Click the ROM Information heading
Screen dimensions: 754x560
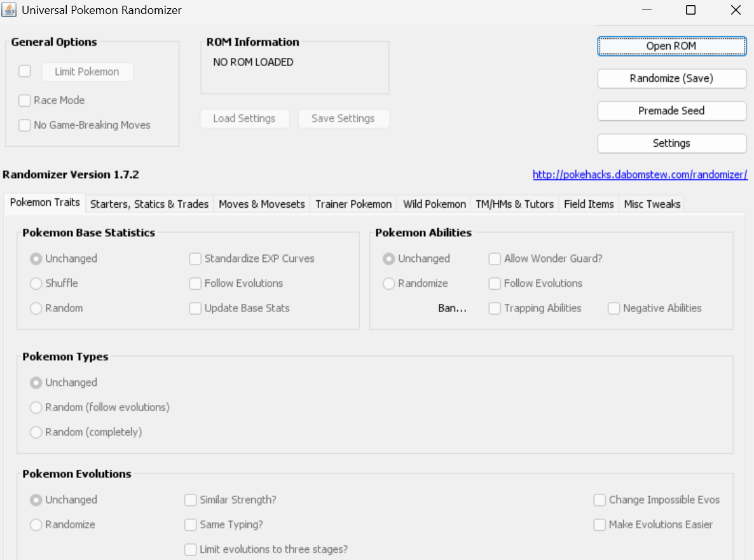253,43
